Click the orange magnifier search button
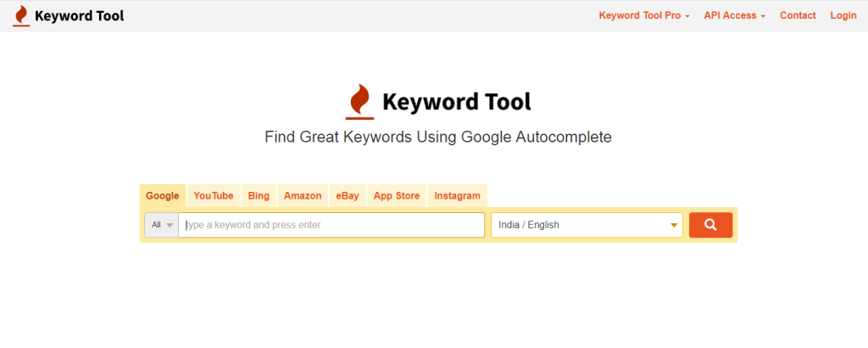This screenshot has height=348, width=868. click(710, 225)
